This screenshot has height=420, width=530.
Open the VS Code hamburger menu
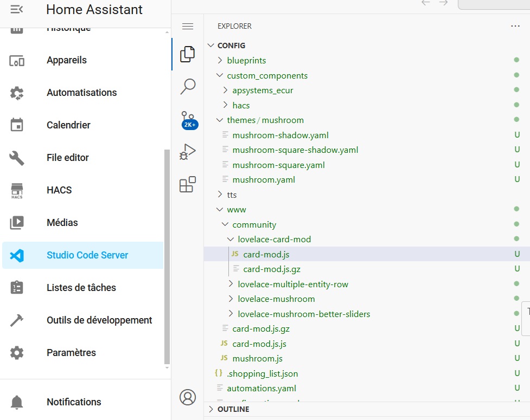pos(188,27)
